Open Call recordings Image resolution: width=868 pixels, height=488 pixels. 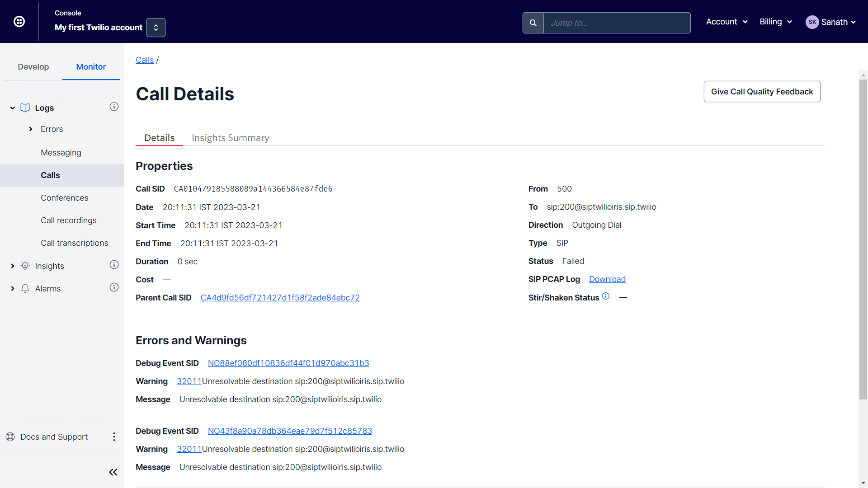coord(69,221)
